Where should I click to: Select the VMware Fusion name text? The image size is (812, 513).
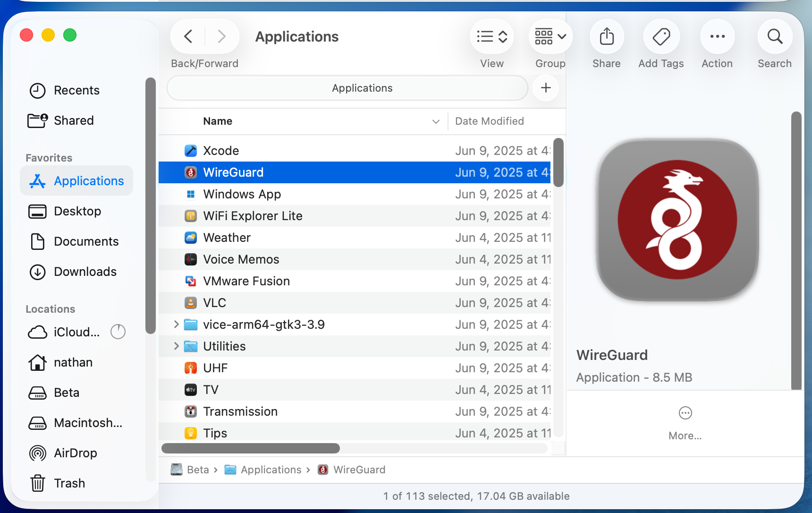click(x=246, y=281)
